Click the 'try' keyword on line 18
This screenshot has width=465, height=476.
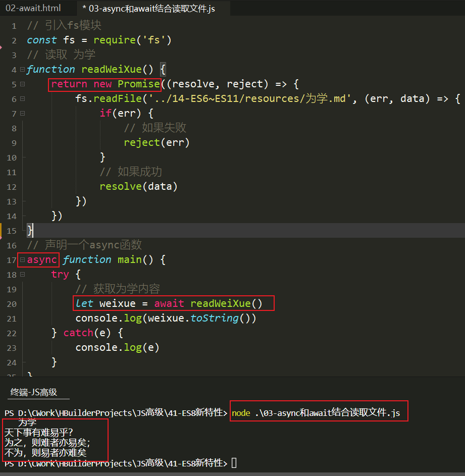[60, 275]
